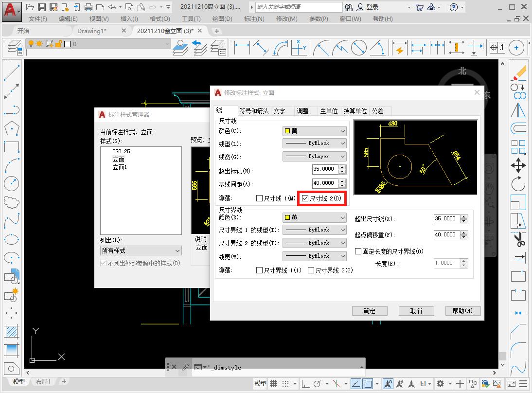Open the 所有样式 dropdown list
This screenshot has height=393, width=532.
click(141, 250)
